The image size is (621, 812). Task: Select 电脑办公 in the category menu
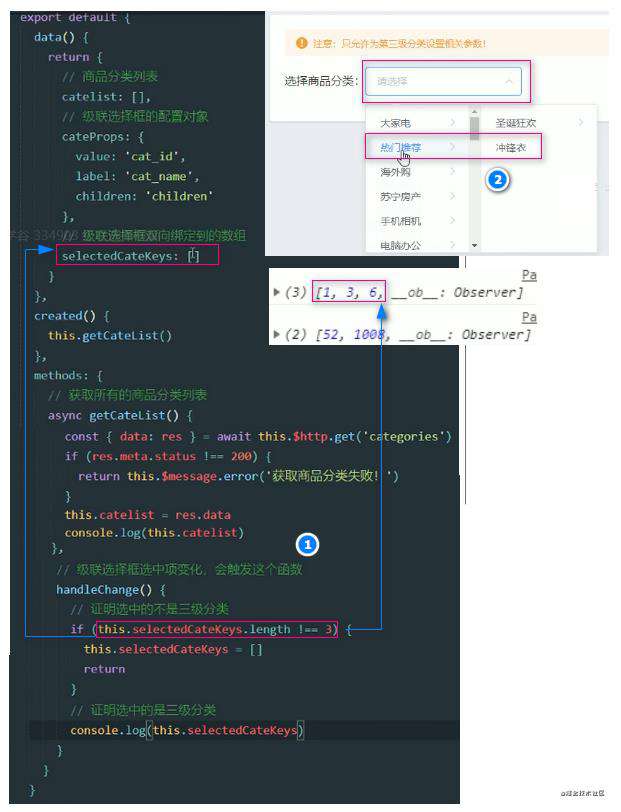click(400, 245)
